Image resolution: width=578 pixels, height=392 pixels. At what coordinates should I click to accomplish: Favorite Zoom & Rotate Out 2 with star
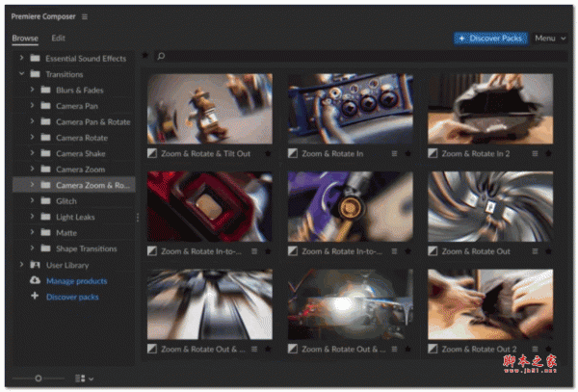coord(548,348)
